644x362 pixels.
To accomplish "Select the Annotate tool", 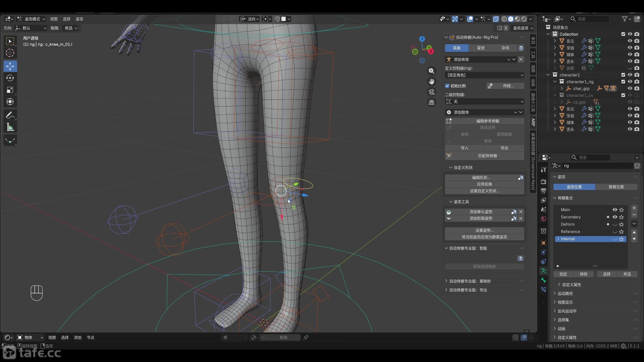I will 10,115.
